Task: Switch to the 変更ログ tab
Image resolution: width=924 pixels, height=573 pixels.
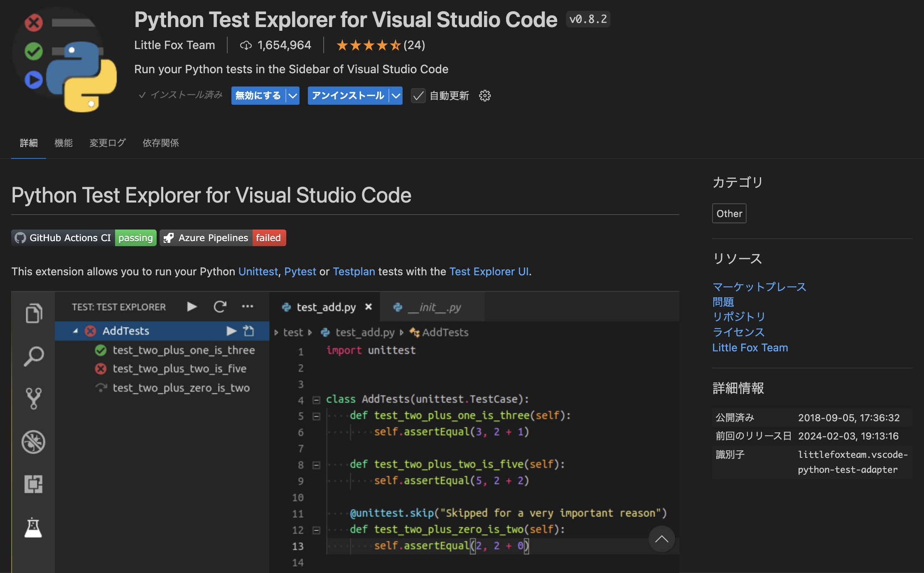Action: [107, 143]
